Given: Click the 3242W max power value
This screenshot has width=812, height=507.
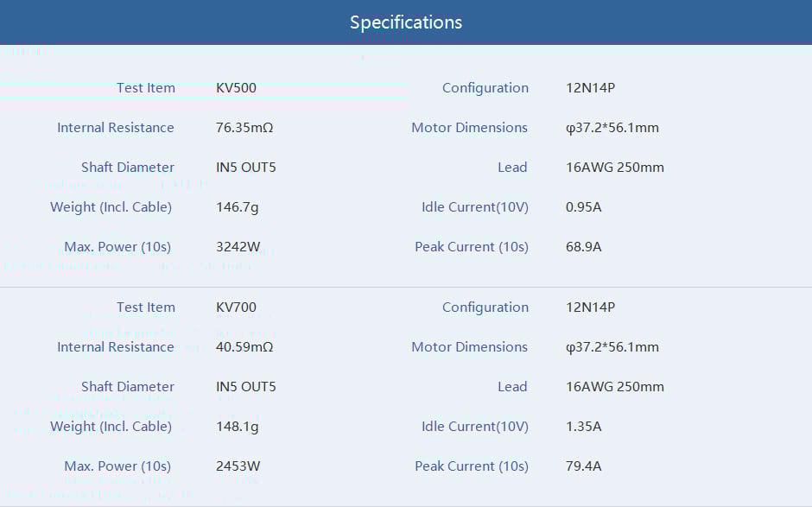Looking at the screenshot, I should [x=238, y=247].
